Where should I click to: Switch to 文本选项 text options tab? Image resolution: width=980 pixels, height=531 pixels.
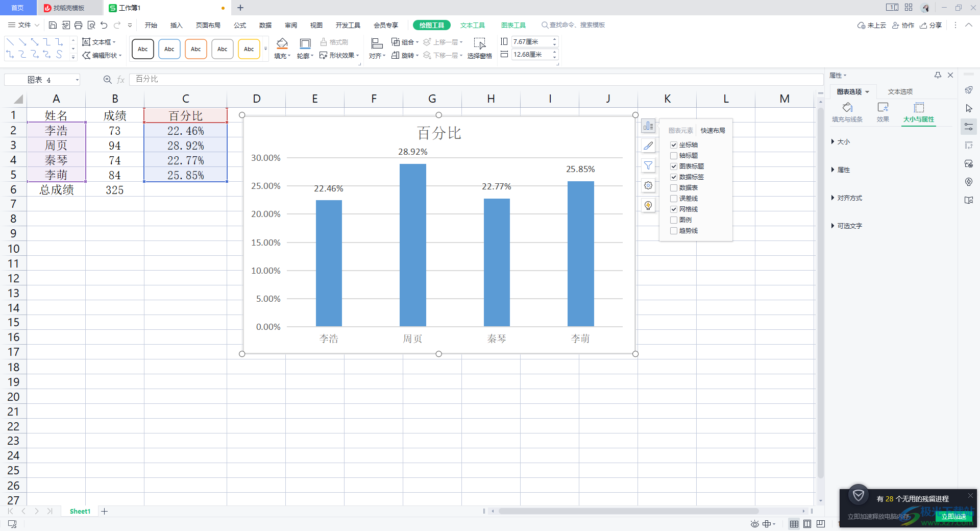900,91
